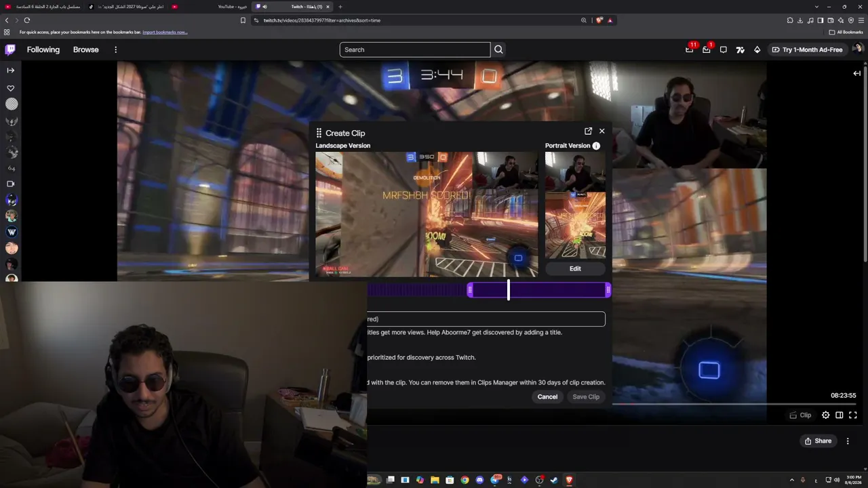868x488 pixels.
Task: Click the landscape clip preview
Action: (x=427, y=214)
